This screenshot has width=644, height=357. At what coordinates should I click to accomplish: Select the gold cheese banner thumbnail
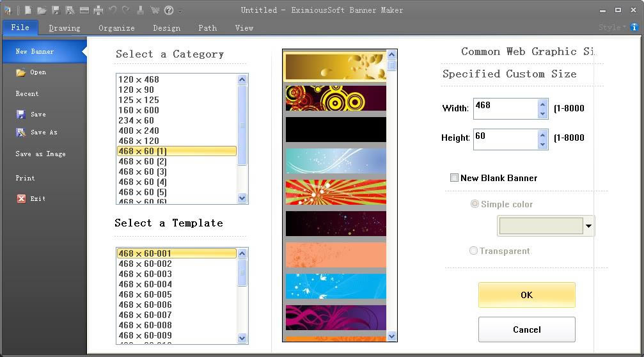(336, 67)
